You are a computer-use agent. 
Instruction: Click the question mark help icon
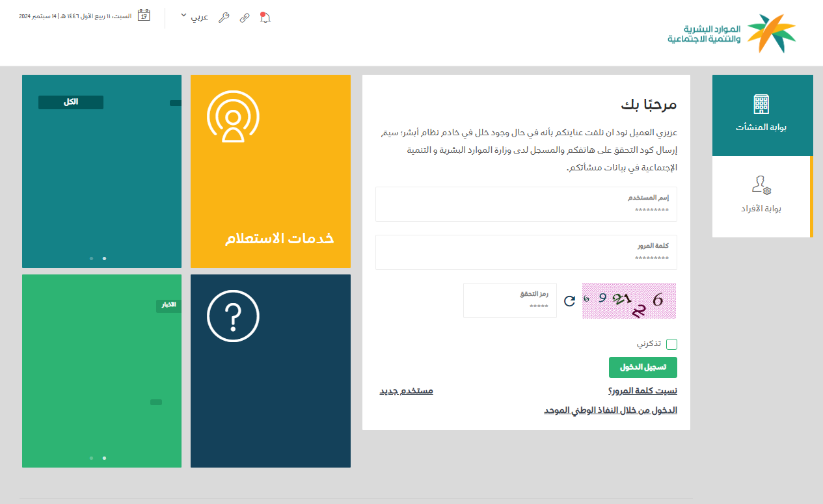tap(233, 316)
